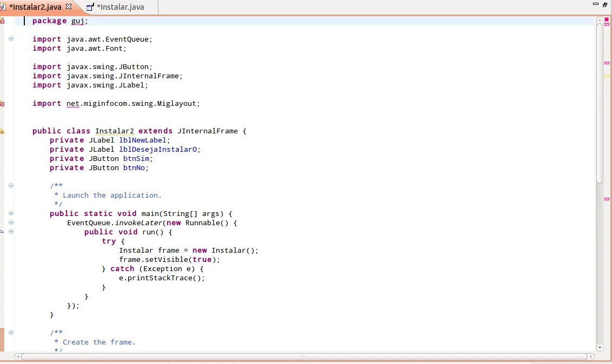This screenshot has height=364, width=612.
Task: Click the horizontal scrollbar at the bottom
Action: click(x=303, y=356)
